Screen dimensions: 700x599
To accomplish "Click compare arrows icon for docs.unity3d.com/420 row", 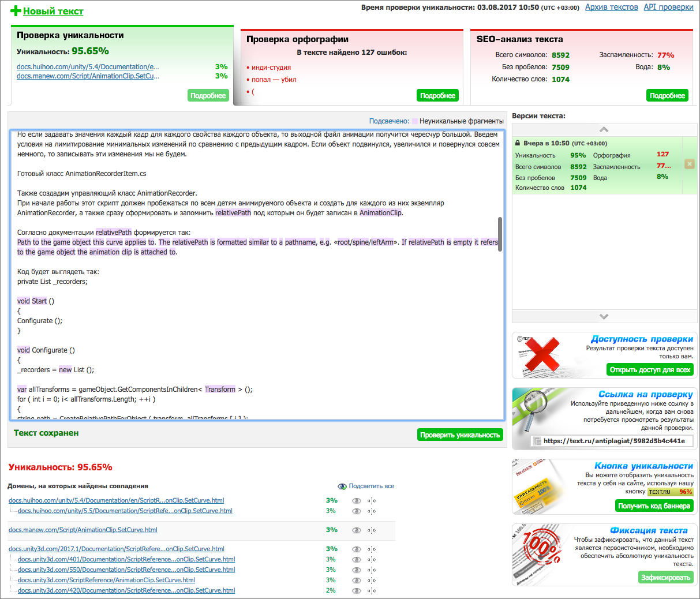I will [372, 591].
